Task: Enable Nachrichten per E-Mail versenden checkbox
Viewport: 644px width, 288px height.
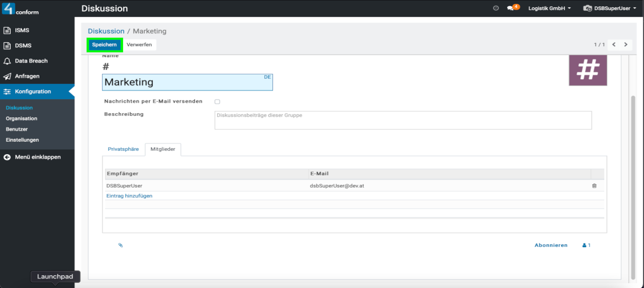Action: click(217, 102)
